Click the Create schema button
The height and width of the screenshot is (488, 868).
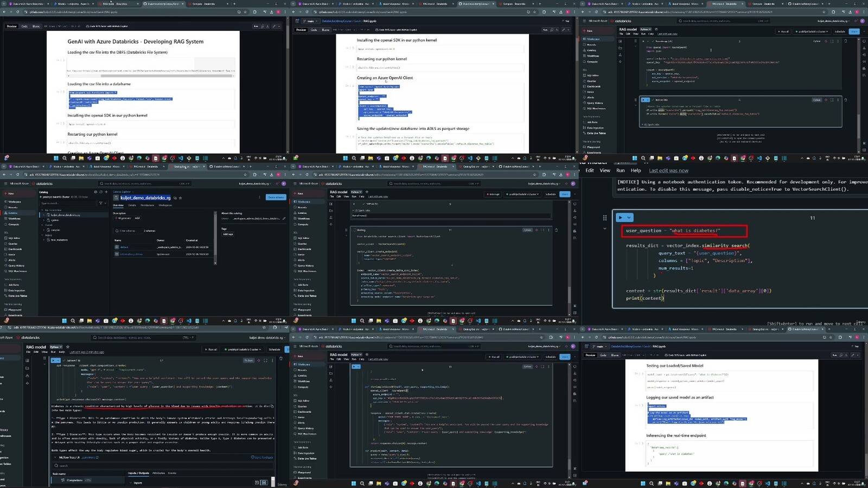[x=276, y=197]
